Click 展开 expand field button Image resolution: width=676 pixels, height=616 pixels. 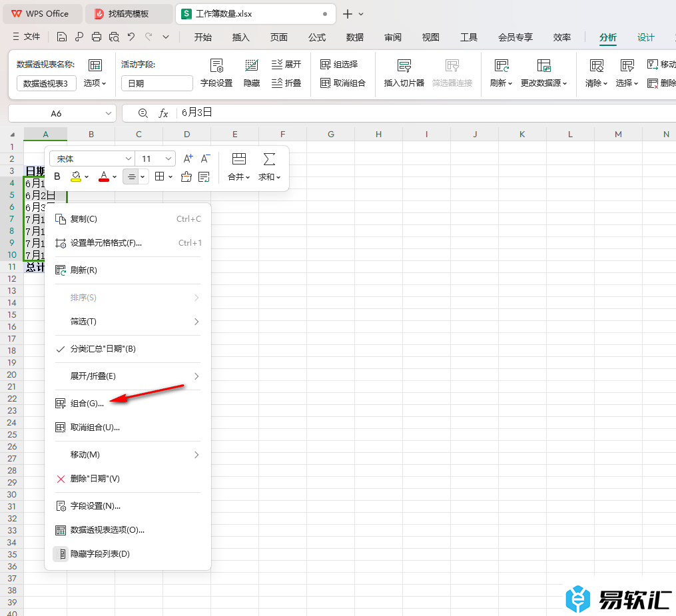click(286, 64)
